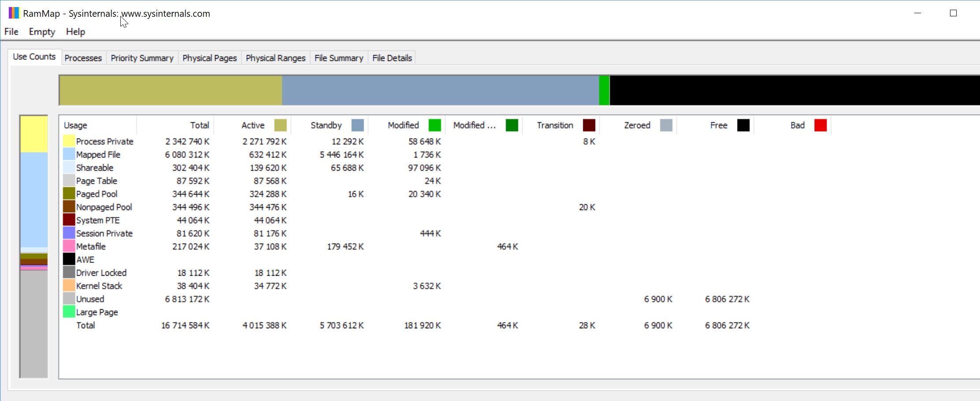Open the Empty menu
The image size is (980, 401).
pos(42,32)
